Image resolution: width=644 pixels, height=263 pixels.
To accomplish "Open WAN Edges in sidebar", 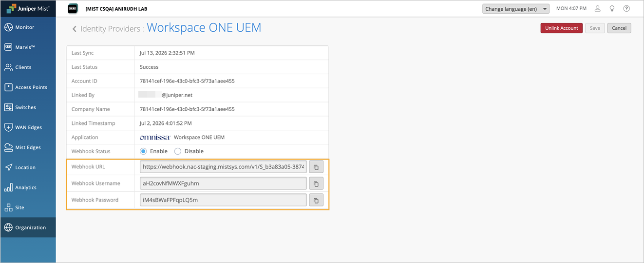I will [28, 127].
